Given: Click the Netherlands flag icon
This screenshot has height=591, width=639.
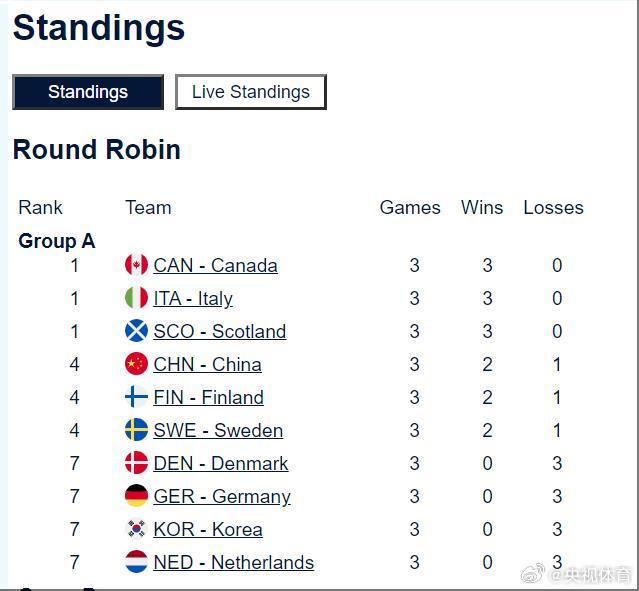Looking at the screenshot, I should pos(136,562).
